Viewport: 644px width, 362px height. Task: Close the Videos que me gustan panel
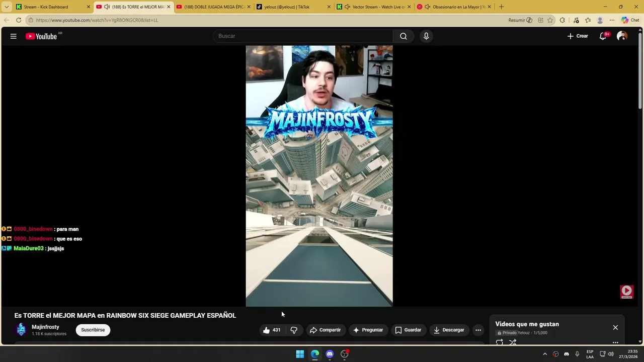pos(615,327)
